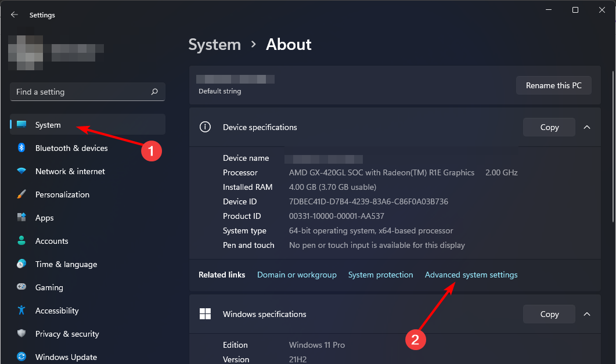Click the pixelated user profile picture
616x364 pixels.
(26, 53)
